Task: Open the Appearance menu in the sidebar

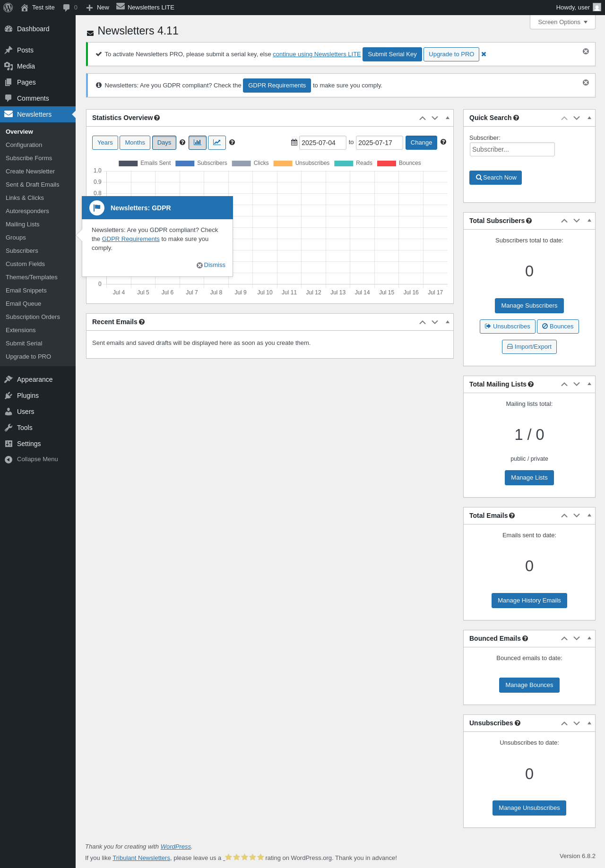Action: click(38, 379)
